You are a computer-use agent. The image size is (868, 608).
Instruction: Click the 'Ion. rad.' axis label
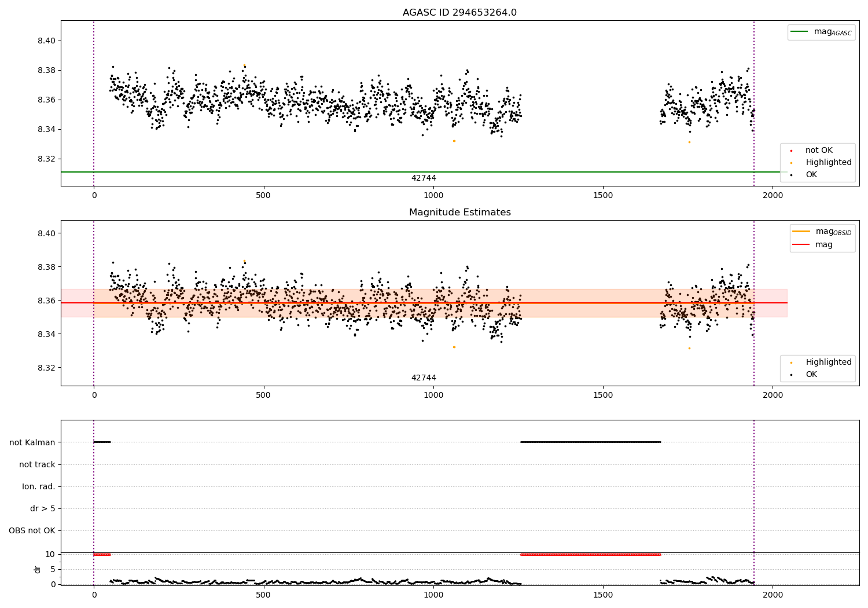tap(39, 486)
